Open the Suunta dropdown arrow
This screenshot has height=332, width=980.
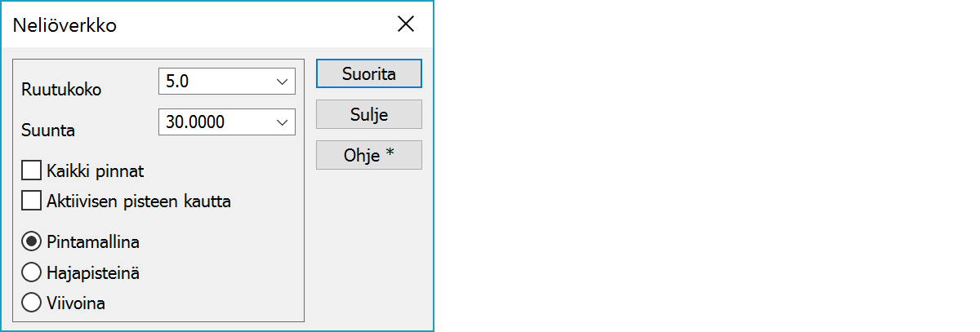283,122
